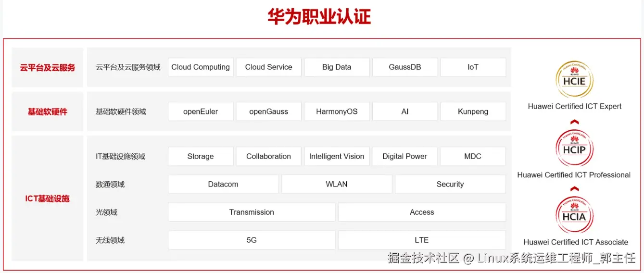Select the Digital Power certification box
The height and width of the screenshot is (273, 644).
click(405, 156)
